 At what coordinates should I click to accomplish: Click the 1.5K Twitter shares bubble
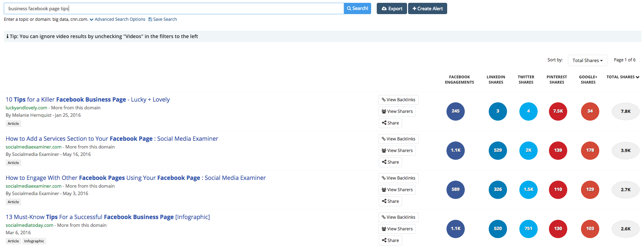coord(529,189)
